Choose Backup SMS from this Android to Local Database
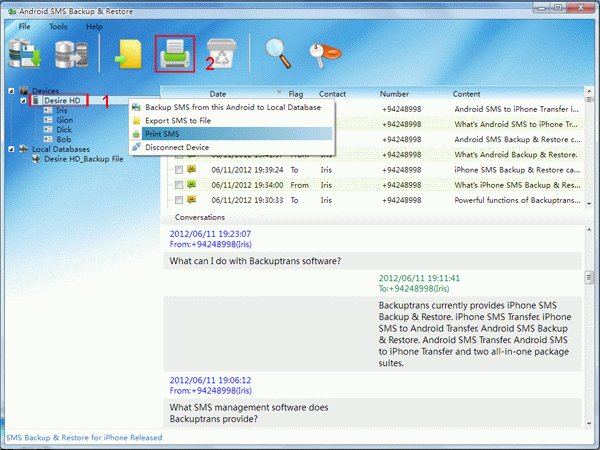The width and height of the screenshot is (600, 450). tap(232, 108)
